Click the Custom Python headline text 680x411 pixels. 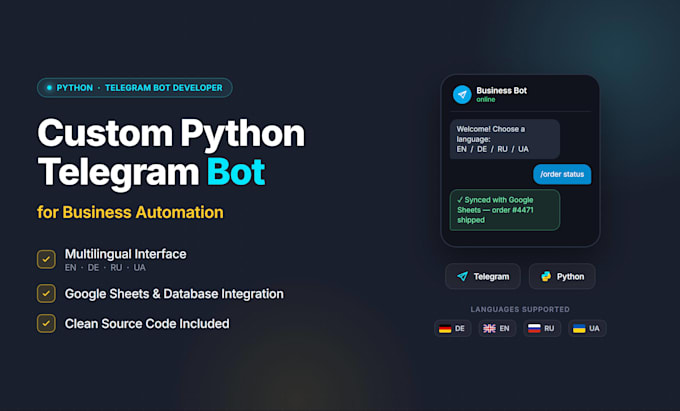pyautogui.click(x=171, y=134)
